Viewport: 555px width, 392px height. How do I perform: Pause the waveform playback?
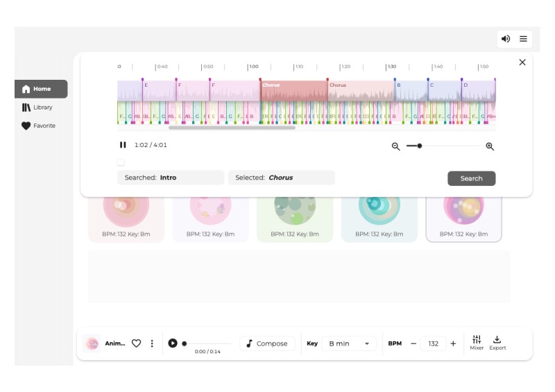[x=123, y=145]
